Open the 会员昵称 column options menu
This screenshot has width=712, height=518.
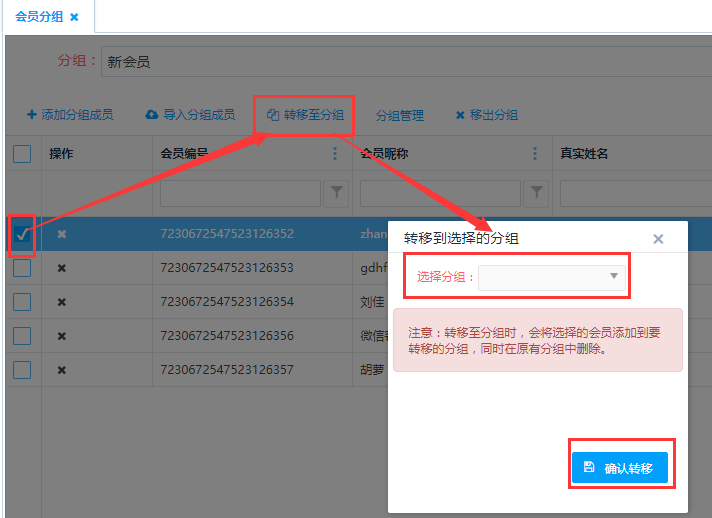tap(536, 154)
